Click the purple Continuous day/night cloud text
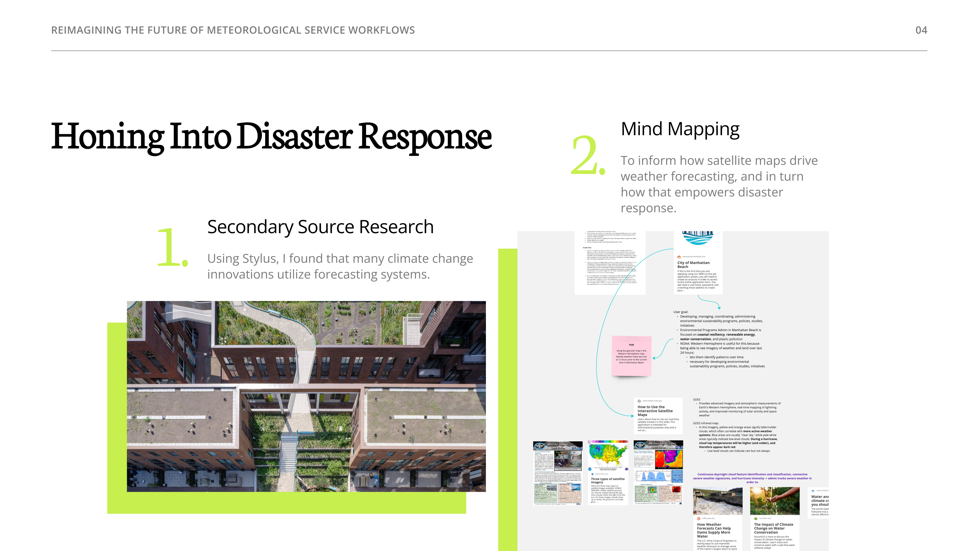The image size is (980, 551). tap(752, 478)
